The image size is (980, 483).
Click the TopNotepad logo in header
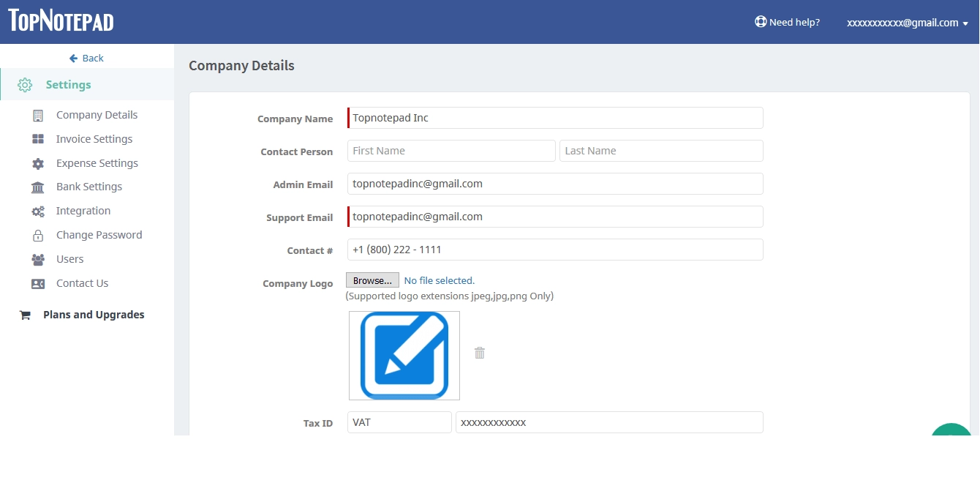[61, 20]
